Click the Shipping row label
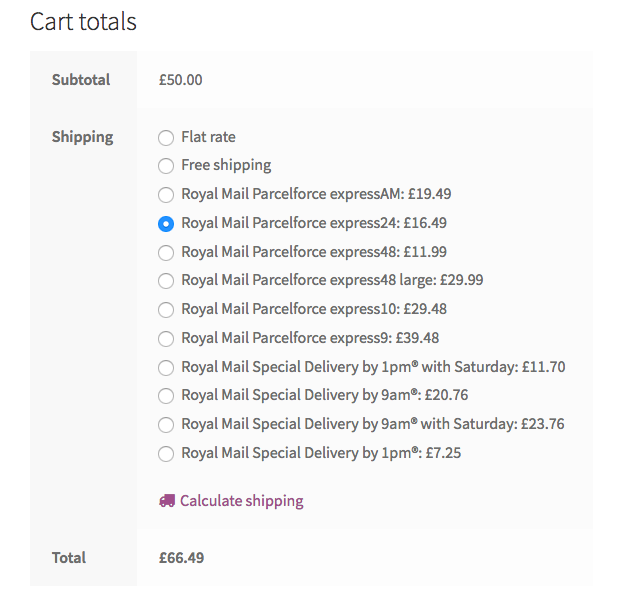The width and height of the screenshot is (637, 603). coord(82,137)
